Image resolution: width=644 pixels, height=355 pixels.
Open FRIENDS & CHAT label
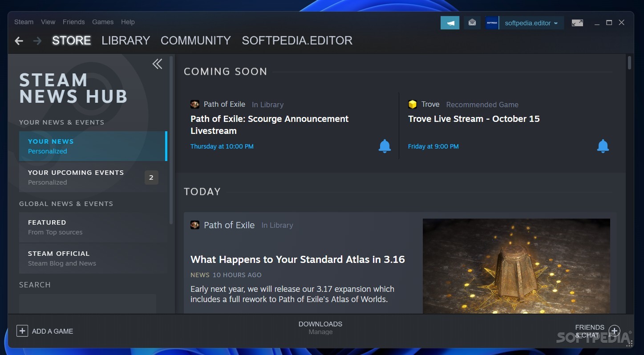pyautogui.click(x=590, y=331)
